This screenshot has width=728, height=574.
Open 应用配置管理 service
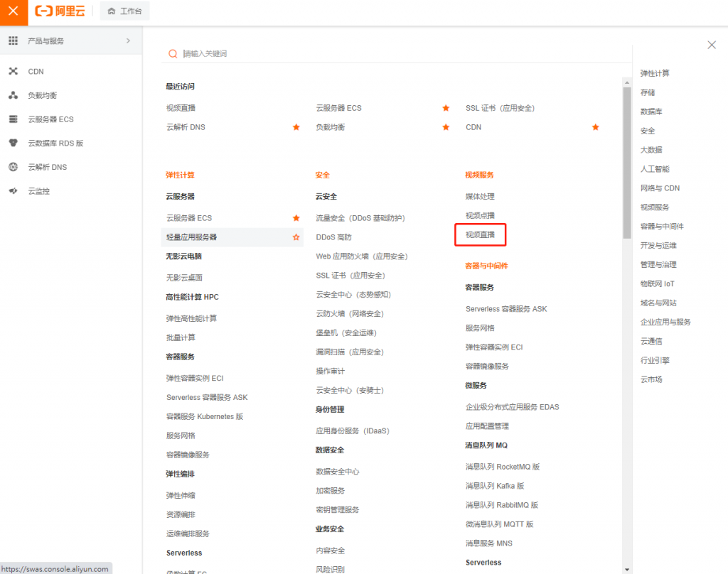pos(487,426)
